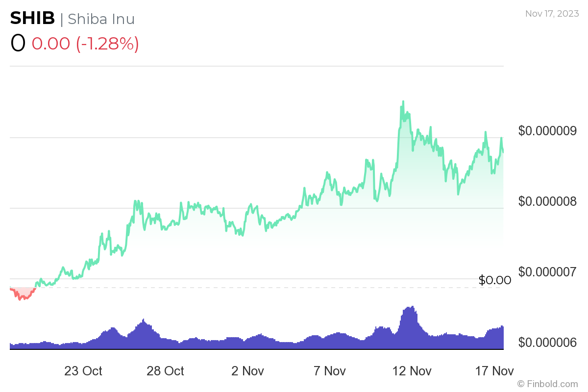Click the Shiba Inu coin name

101,19
